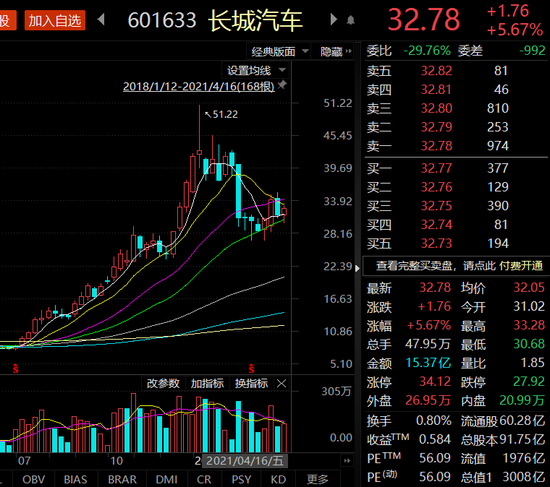Screen dimensions: 550x487
Task: Click 卖五 price 32.82
Action: point(436,71)
